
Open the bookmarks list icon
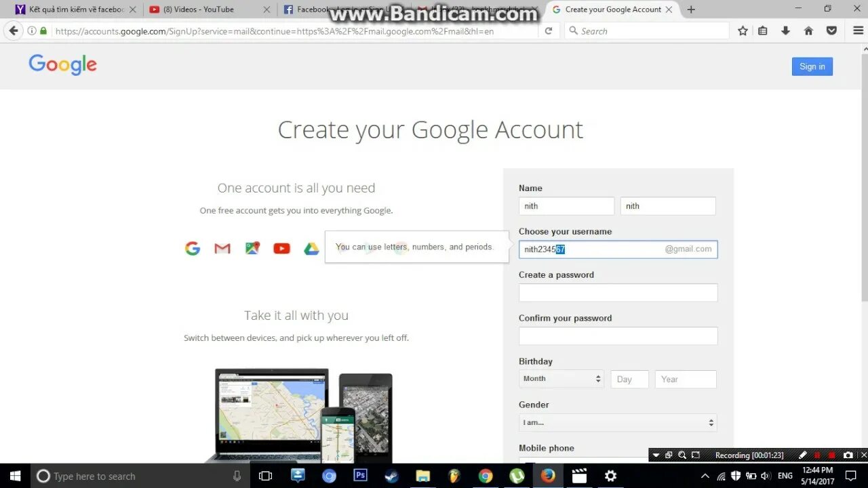[x=763, y=30]
